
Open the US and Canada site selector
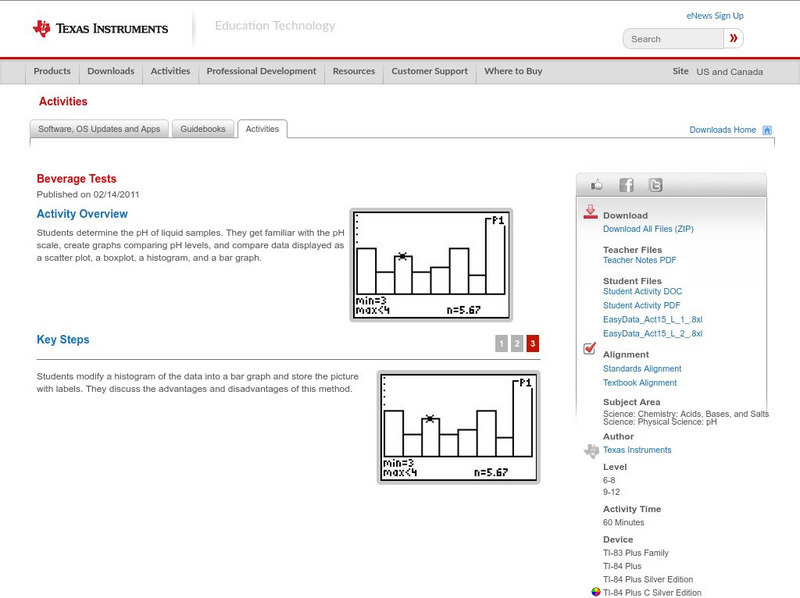[729, 72]
